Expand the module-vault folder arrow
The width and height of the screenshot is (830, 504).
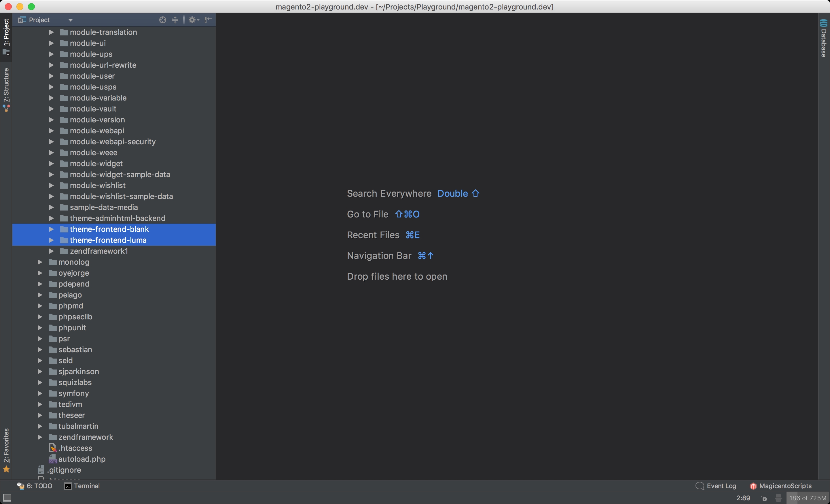click(x=51, y=109)
